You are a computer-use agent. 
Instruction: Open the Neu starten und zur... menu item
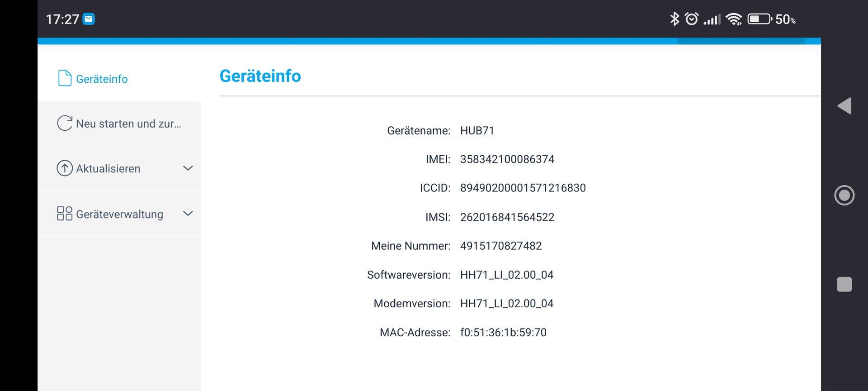point(128,124)
